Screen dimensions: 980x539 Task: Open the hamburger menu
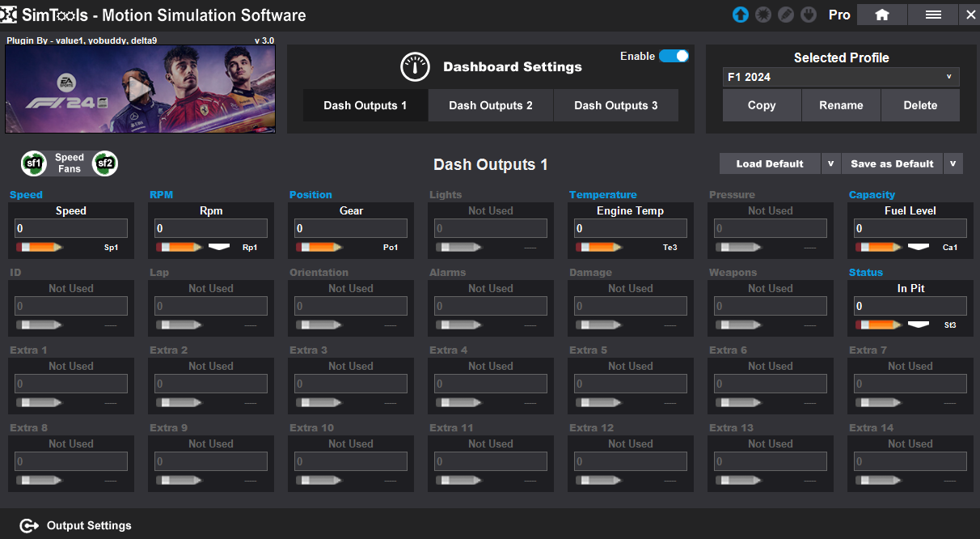(x=933, y=15)
